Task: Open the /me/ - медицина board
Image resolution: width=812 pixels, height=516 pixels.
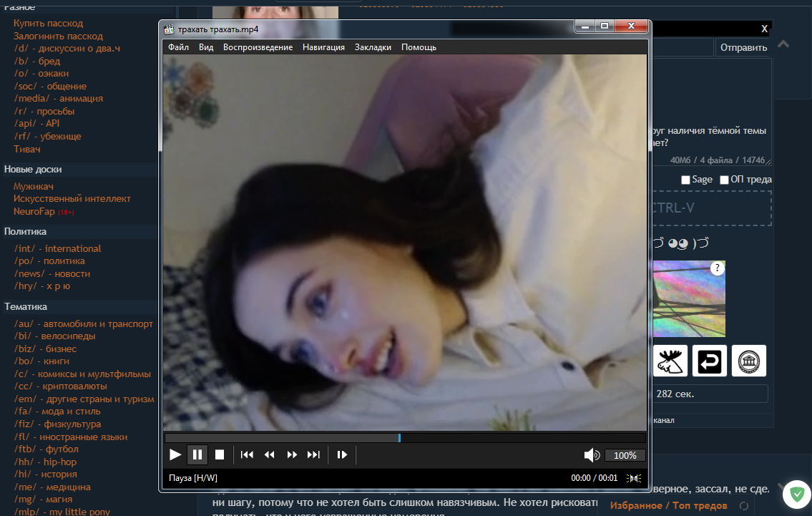Action: pos(52,487)
